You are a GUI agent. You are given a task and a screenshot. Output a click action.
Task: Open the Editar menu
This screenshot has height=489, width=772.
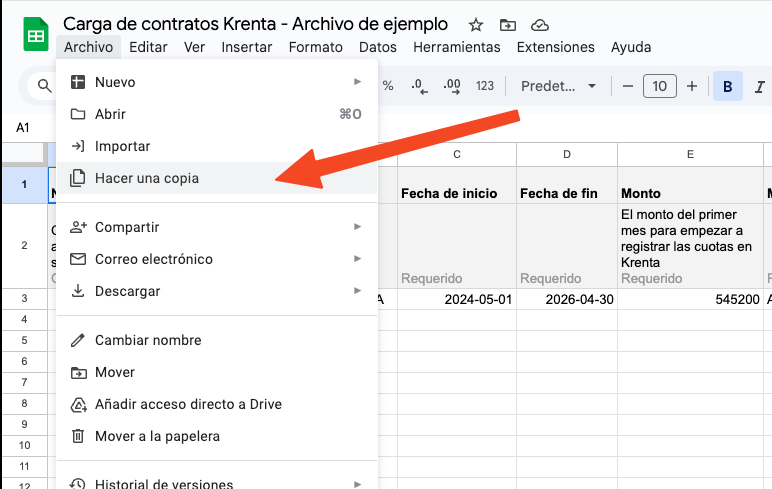tap(148, 47)
